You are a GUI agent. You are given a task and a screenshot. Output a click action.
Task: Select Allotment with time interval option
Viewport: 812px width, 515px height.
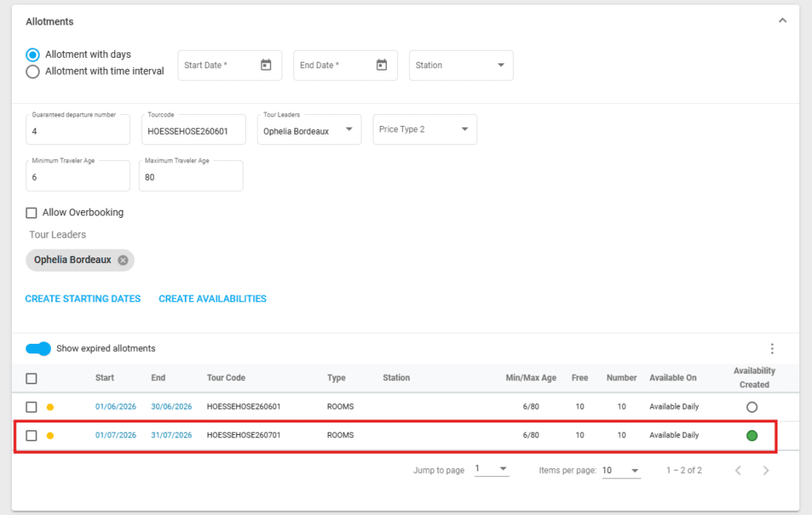point(33,71)
